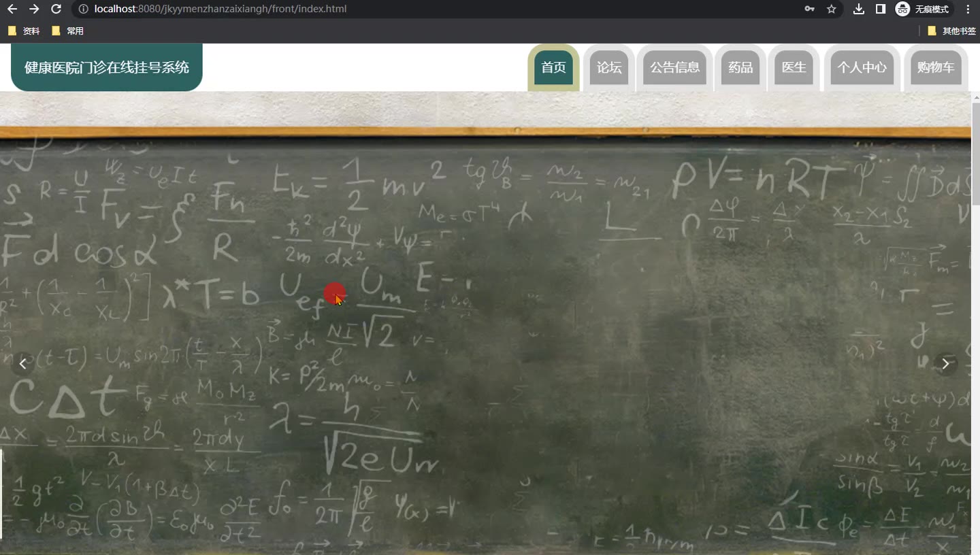Open the 论坛 navigation tab
Screen dimensions: 980x555
tap(609, 67)
